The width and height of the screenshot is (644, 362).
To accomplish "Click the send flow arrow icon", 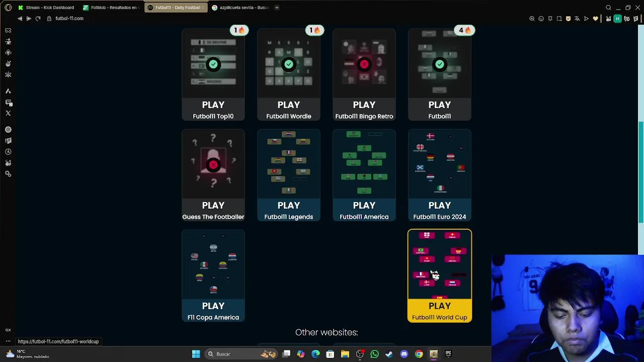I will pyautogui.click(x=586, y=19).
